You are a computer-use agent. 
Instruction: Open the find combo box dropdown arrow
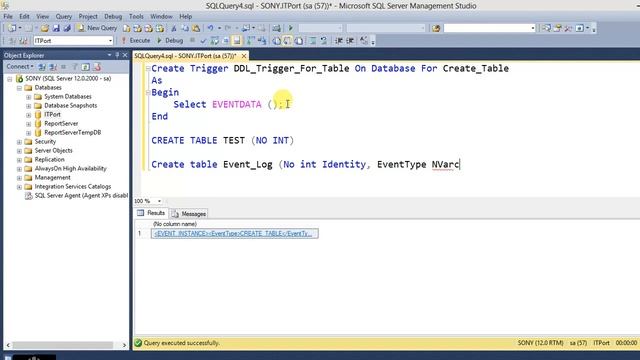[x=533, y=28]
